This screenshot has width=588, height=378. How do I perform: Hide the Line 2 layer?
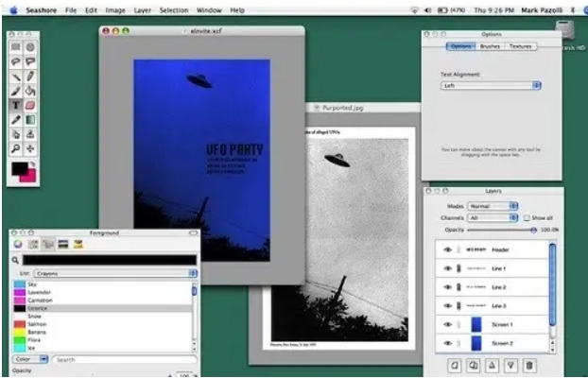(x=448, y=287)
